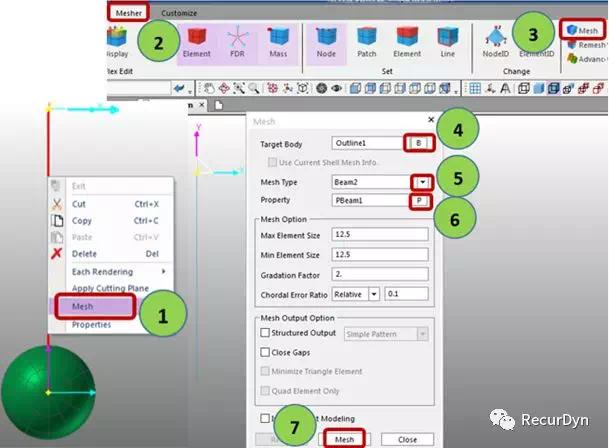Screen dimensions: 609x448
Task: Enable the Structured Output checkbox
Action: click(265, 333)
